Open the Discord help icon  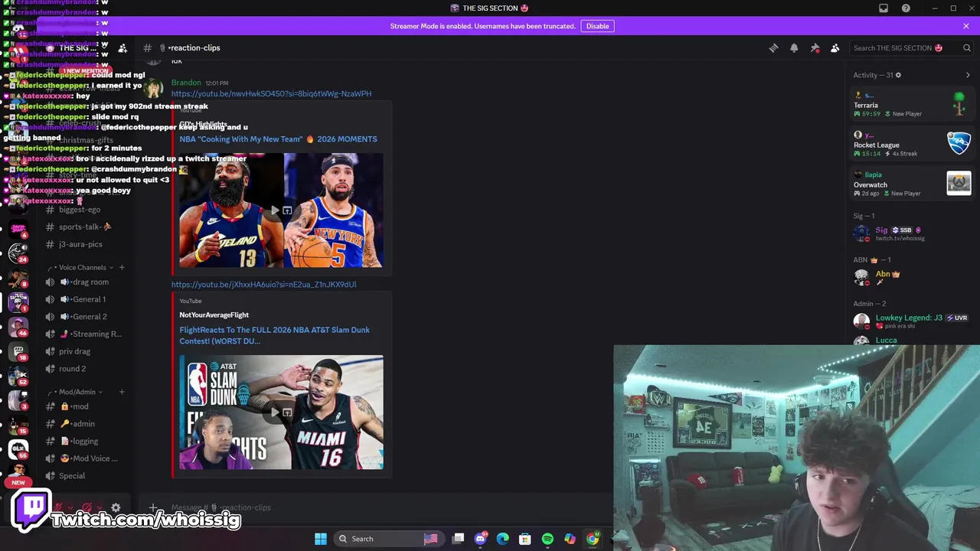906,8
